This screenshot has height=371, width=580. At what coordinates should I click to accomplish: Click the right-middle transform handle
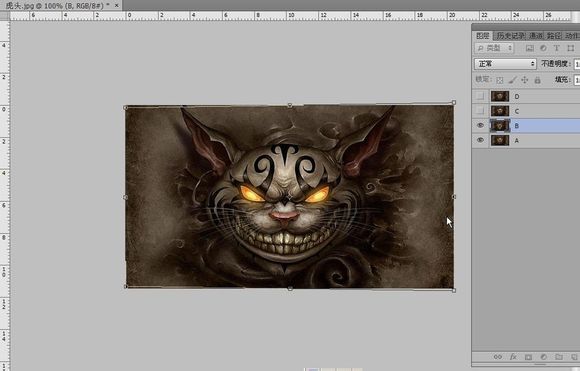click(454, 197)
